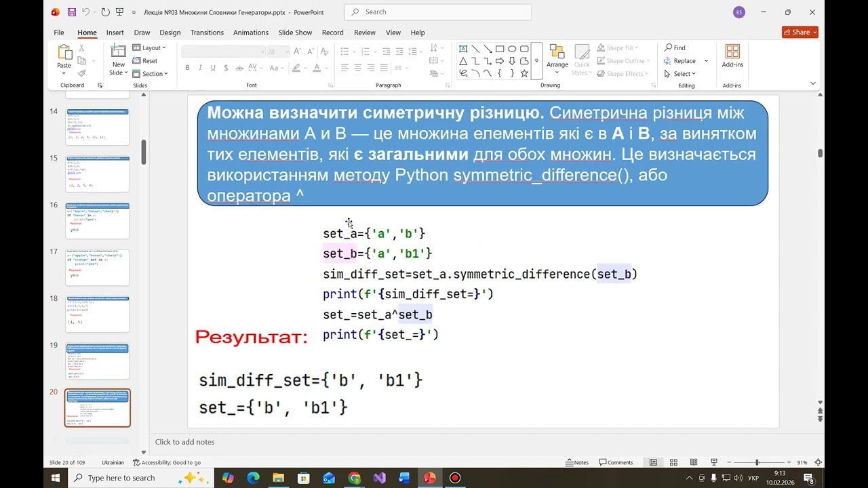Switch to the Transitions tab
Viewport: 868px width, 488px height.
click(207, 33)
